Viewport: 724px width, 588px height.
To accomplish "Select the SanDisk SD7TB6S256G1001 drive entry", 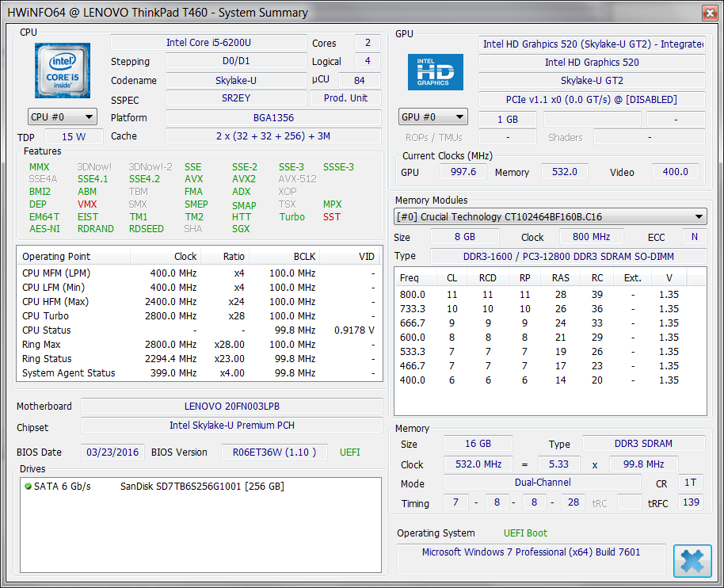I will pos(202,486).
